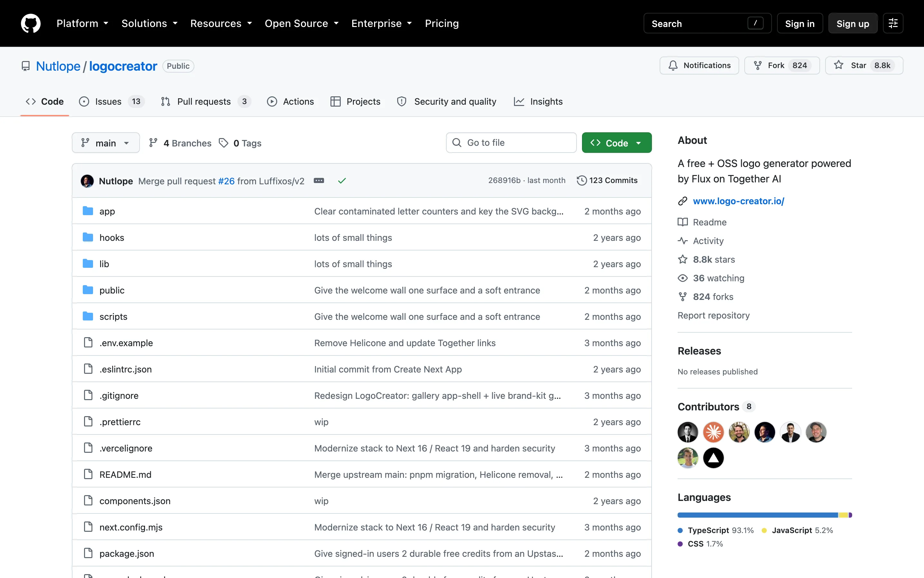Open pull request #26 link
The height and width of the screenshot is (578, 924).
(227, 181)
